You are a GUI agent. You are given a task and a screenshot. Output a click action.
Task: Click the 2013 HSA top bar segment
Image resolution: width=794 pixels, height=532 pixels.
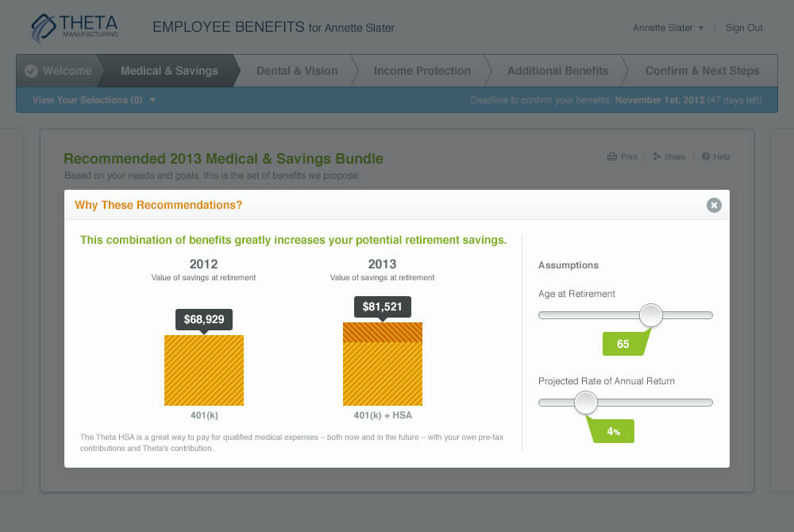pos(383,332)
